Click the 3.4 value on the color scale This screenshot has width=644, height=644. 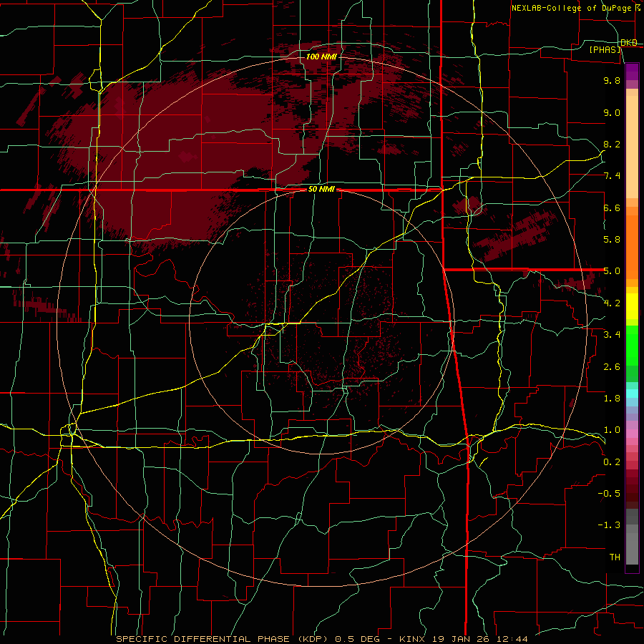click(x=612, y=335)
